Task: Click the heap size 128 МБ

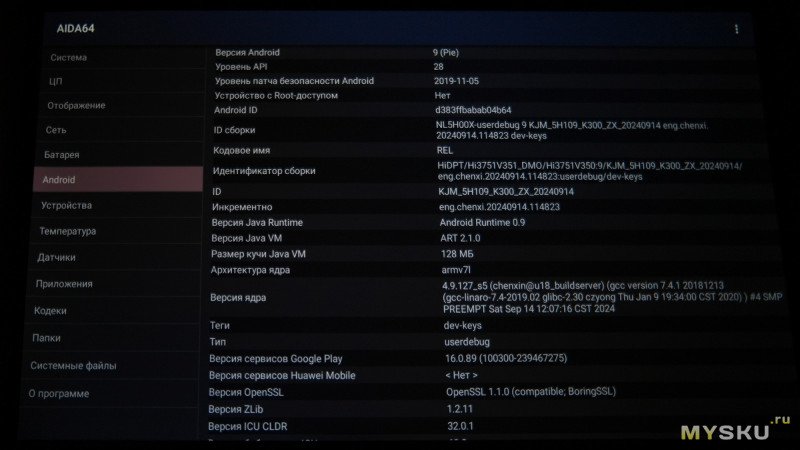Action: point(457,254)
